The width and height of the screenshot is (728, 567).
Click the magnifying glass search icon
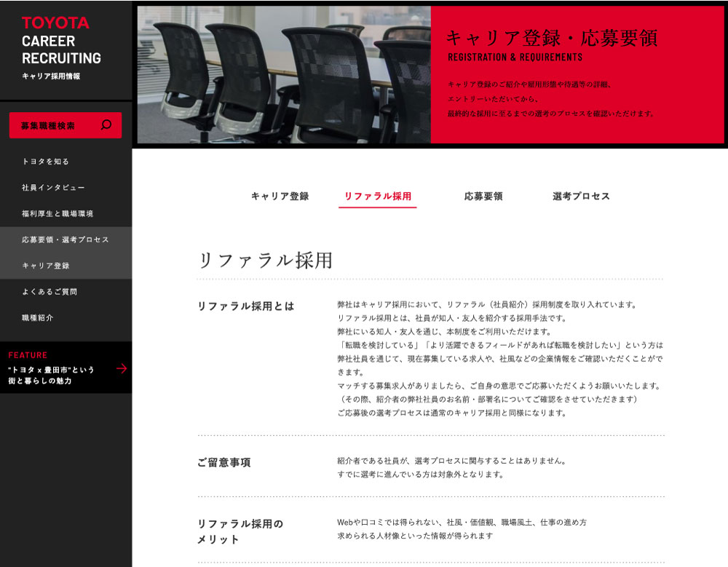pos(106,125)
